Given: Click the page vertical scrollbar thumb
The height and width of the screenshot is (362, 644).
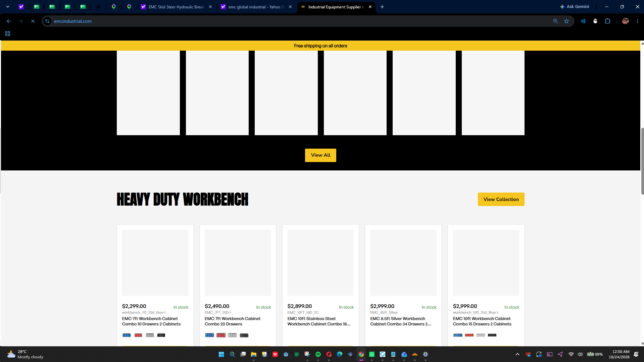Looking at the screenshot, I should point(642,161).
